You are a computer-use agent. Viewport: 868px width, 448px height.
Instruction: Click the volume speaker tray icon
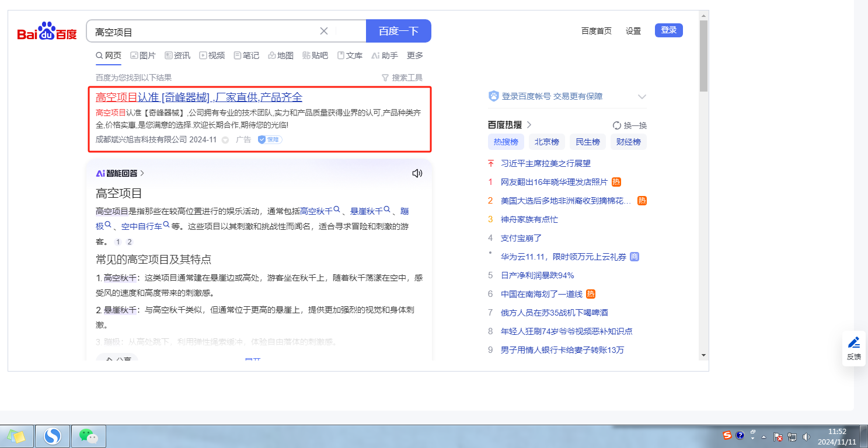pos(807,436)
